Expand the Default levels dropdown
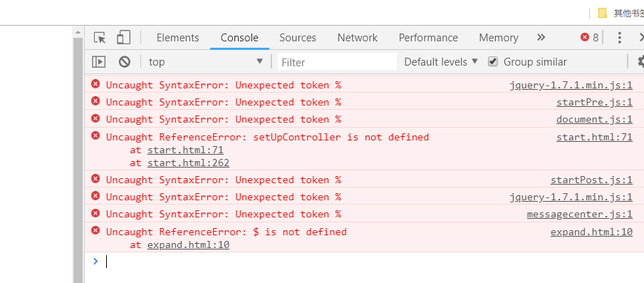Screen dimensions: 644x283 coord(441,62)
